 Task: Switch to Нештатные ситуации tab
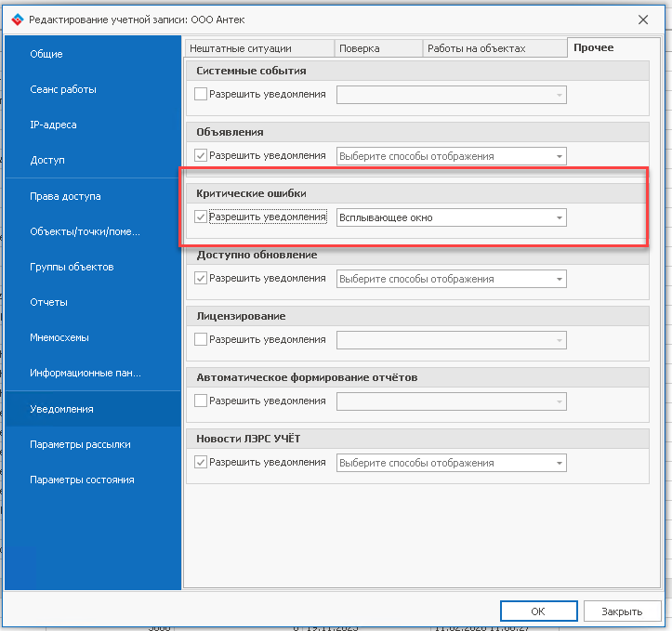click(241, 48)
